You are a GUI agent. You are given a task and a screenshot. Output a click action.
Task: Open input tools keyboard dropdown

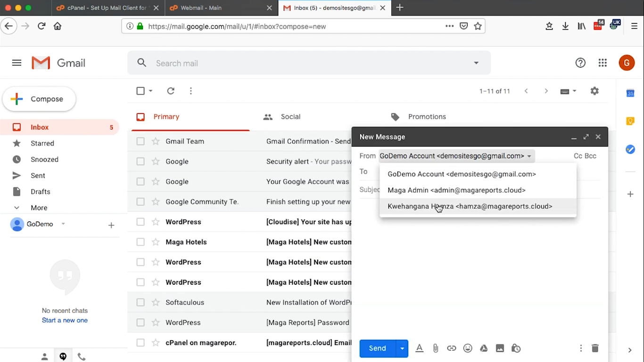coord(569,91)
